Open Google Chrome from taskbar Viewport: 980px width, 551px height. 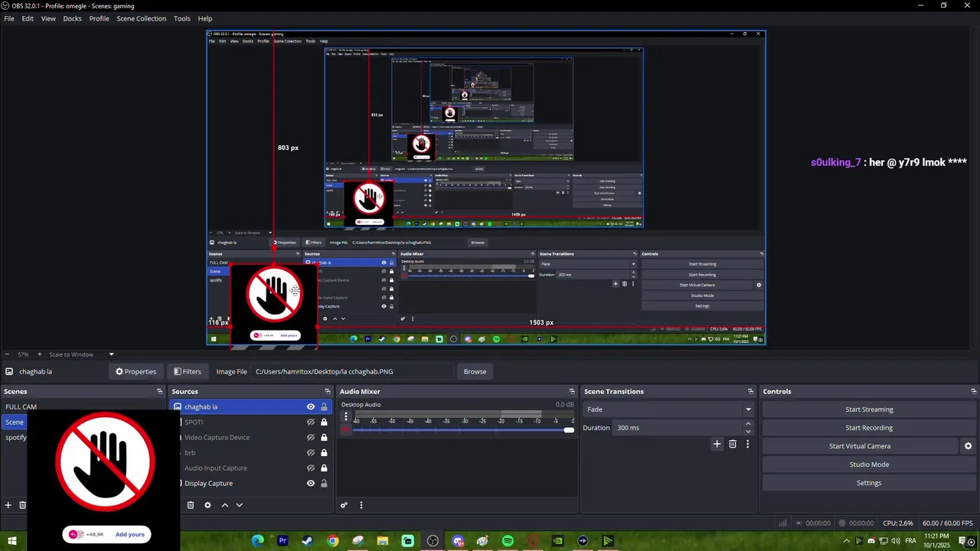coord(332,541)
